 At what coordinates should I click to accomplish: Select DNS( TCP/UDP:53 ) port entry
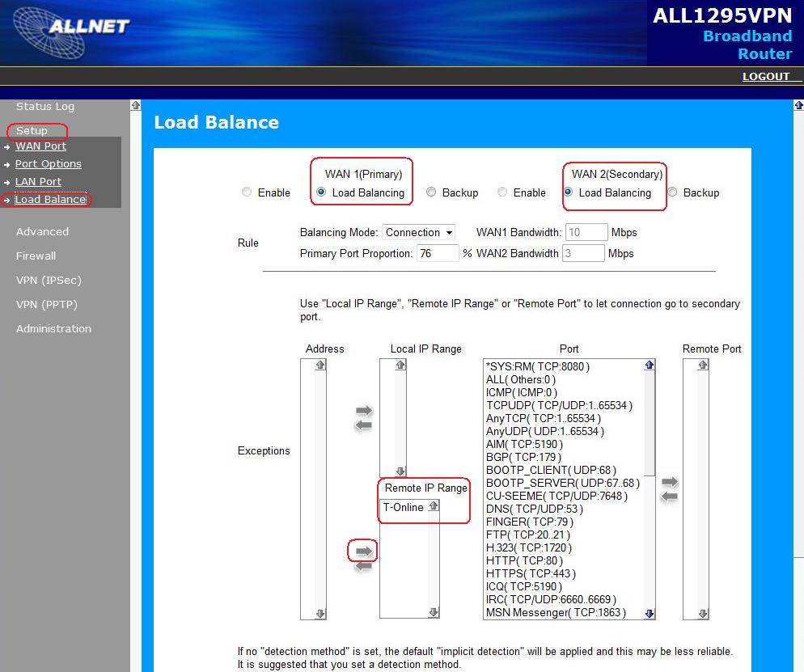[x=535, y=509]
